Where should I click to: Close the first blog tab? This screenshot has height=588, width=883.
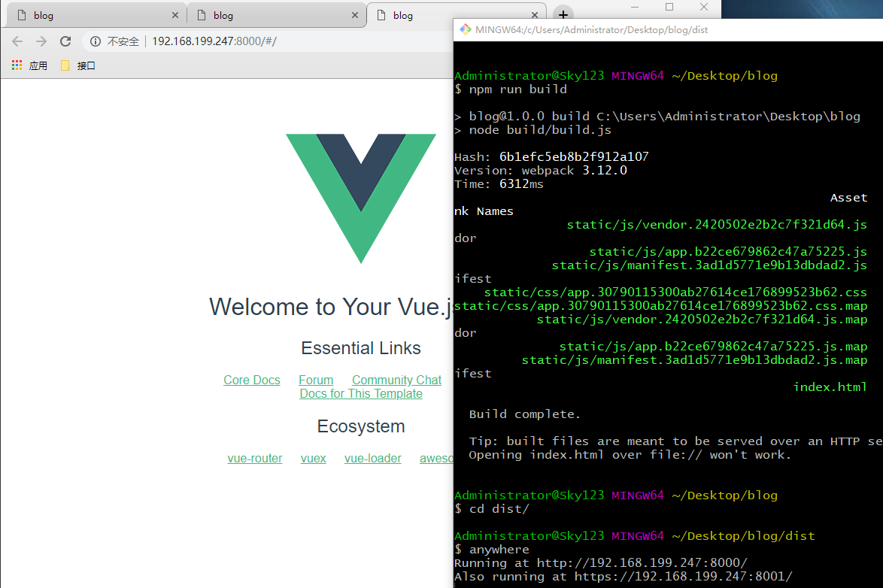(175, 15)
